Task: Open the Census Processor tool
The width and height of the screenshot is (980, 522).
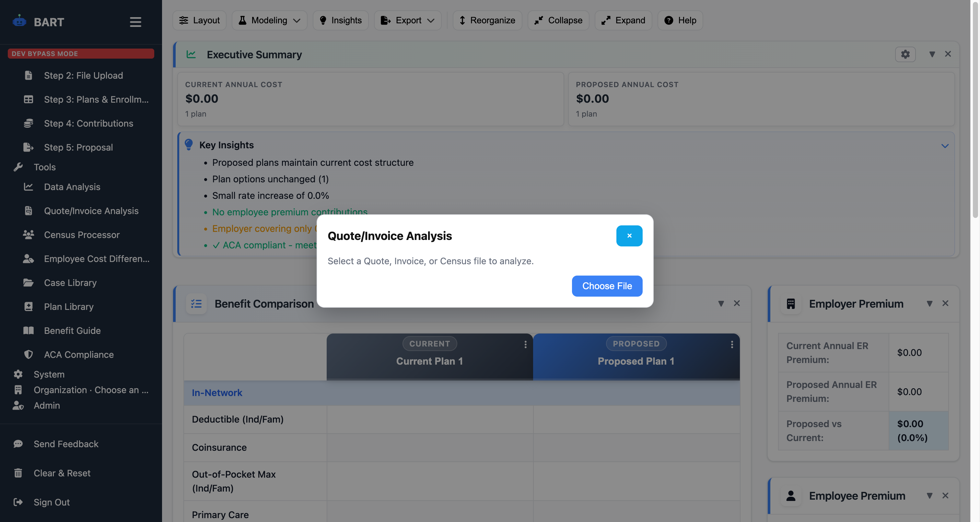Action: (x=81, y=235)
